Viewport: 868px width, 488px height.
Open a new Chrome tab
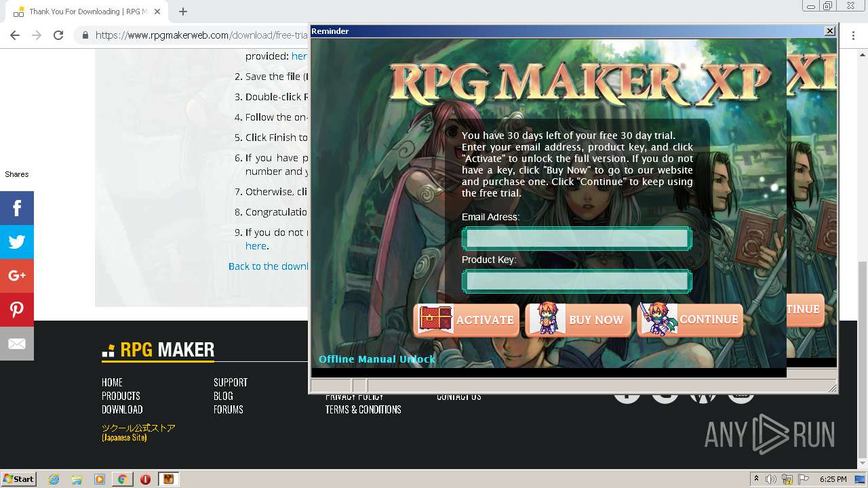pyautogui.click(x=182, y=12)
